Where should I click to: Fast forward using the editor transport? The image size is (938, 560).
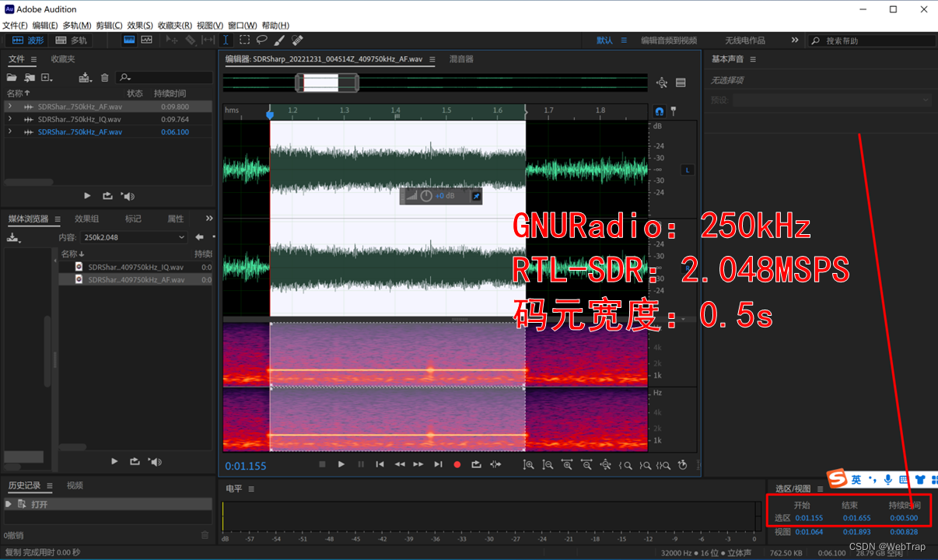pos(418,464)
